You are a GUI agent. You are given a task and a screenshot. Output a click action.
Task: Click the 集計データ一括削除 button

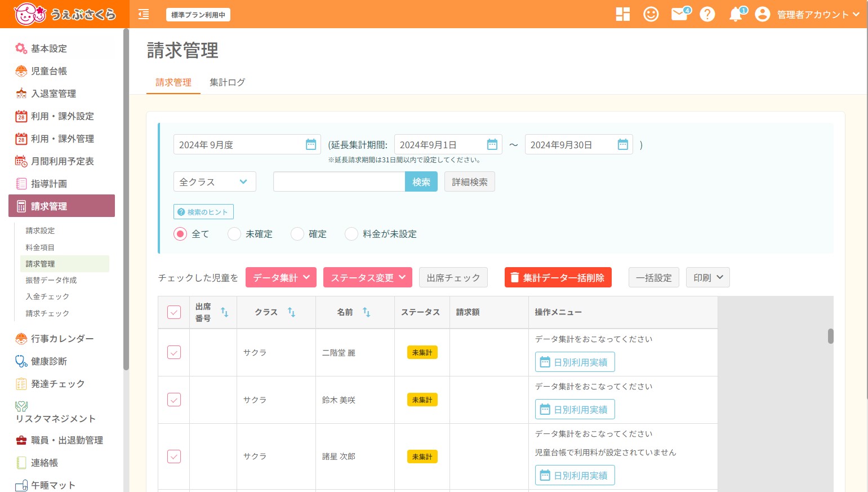click(x=558, y=277)
